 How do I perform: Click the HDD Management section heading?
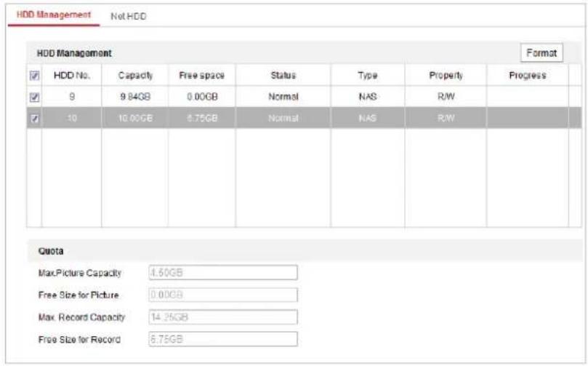click(x=74, y=53)
